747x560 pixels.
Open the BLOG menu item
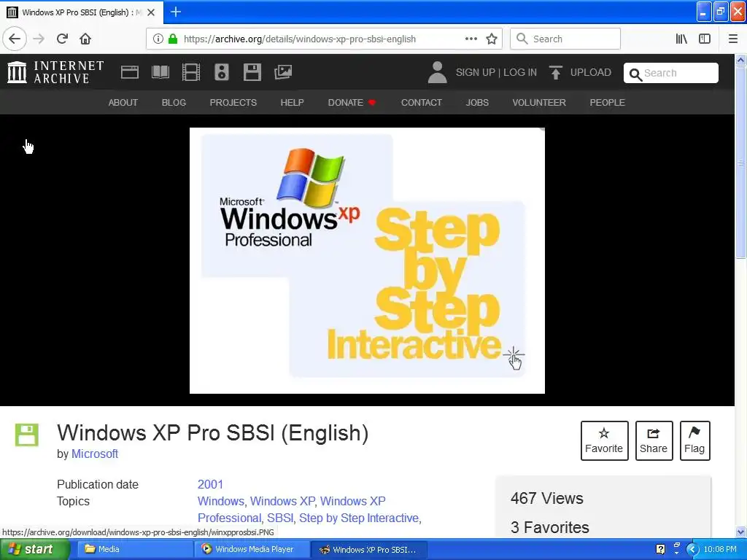(174, 102)
